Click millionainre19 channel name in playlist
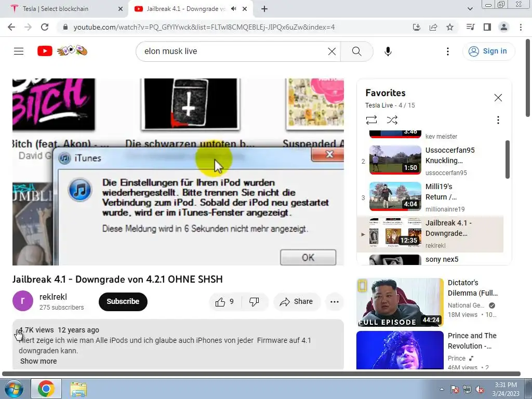The image size is (532, 399). 445,209
